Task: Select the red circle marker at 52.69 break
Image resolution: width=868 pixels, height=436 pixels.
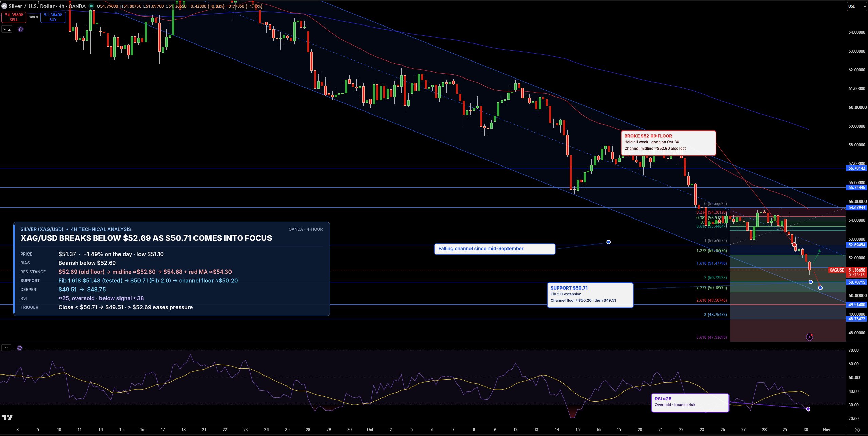Action: click(x=794, y=245)
